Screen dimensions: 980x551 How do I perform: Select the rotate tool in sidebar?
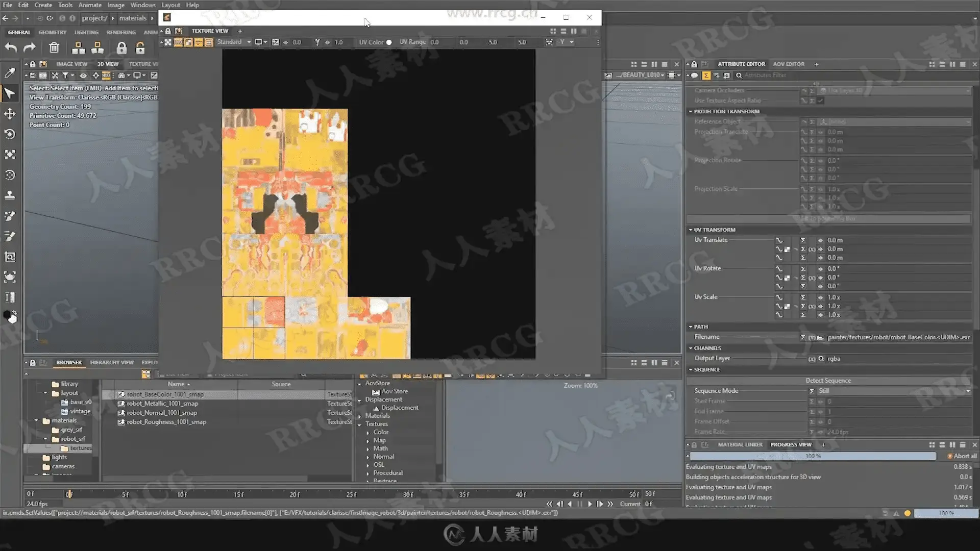(10, 134)
